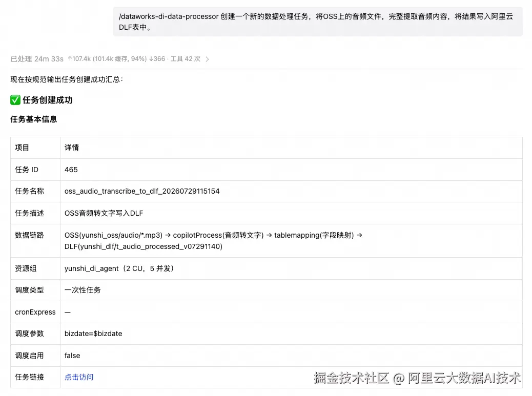Click the 任务描述 row label
The height and width of the screenshot is (396, 532).
[x=30, y=213]
